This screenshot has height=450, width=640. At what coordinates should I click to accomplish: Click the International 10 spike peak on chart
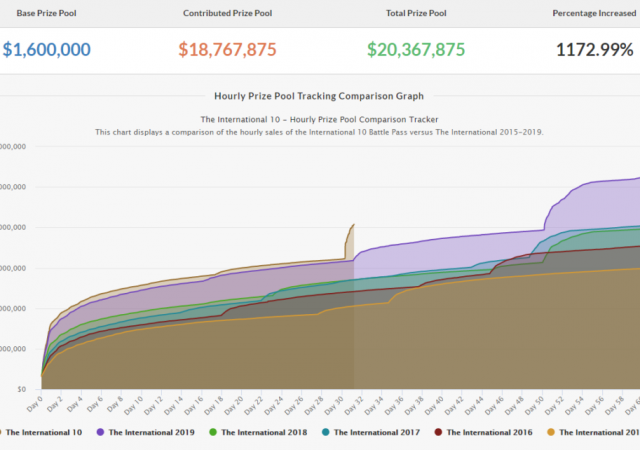pos(353,225)
